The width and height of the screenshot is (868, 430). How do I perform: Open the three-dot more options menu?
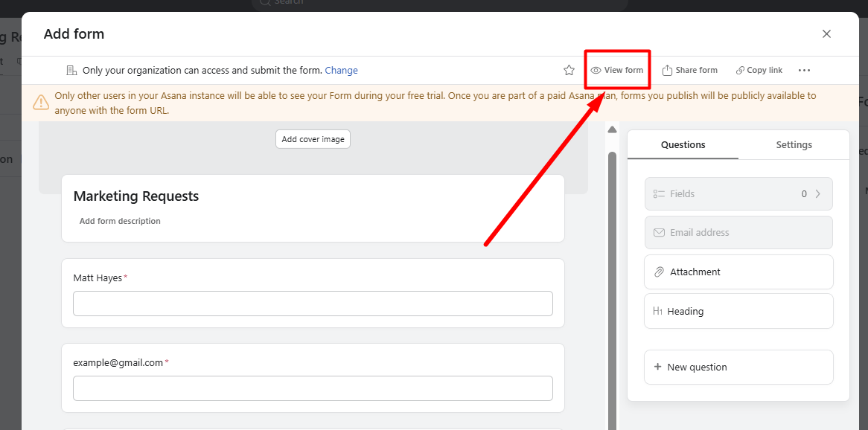pyautogui.click(x=804, y=69)
